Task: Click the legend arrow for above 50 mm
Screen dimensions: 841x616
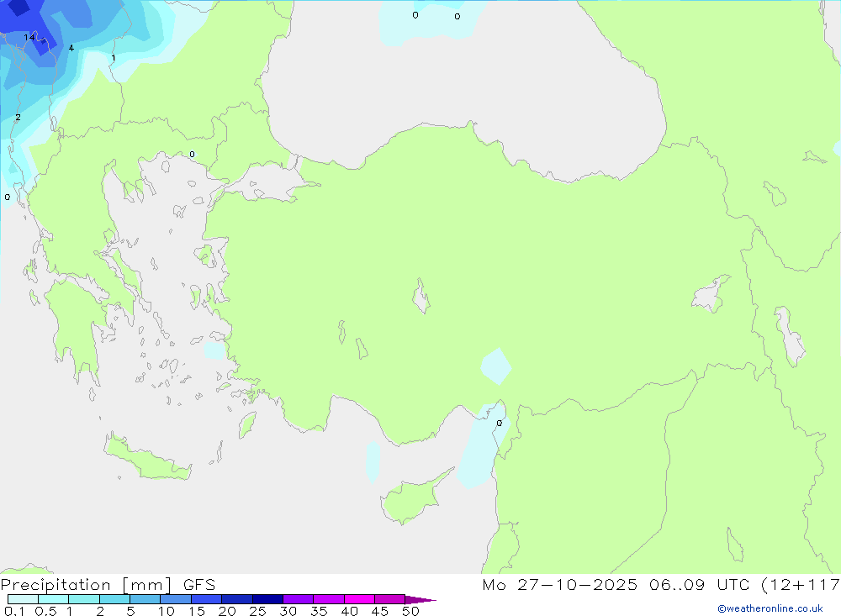Action: point(420,600)
